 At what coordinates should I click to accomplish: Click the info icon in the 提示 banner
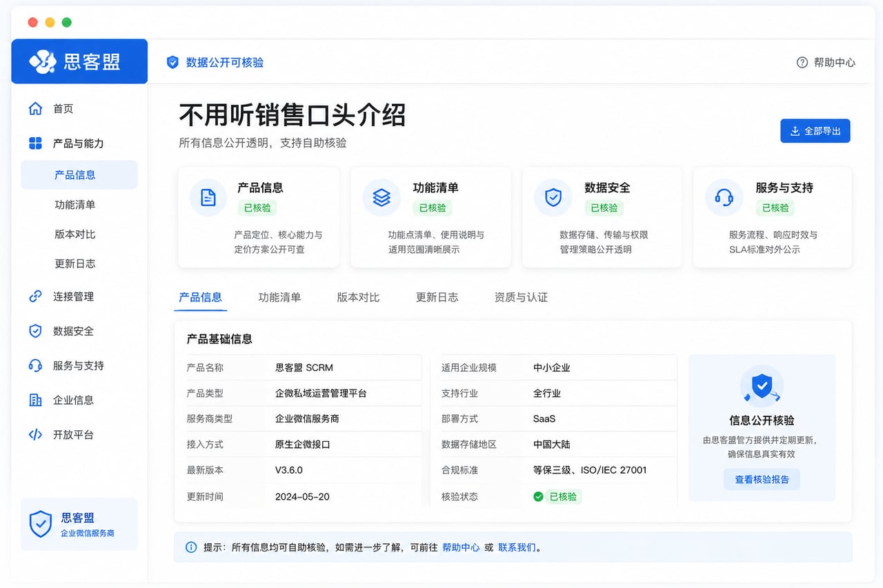click(x=191, y=547)
